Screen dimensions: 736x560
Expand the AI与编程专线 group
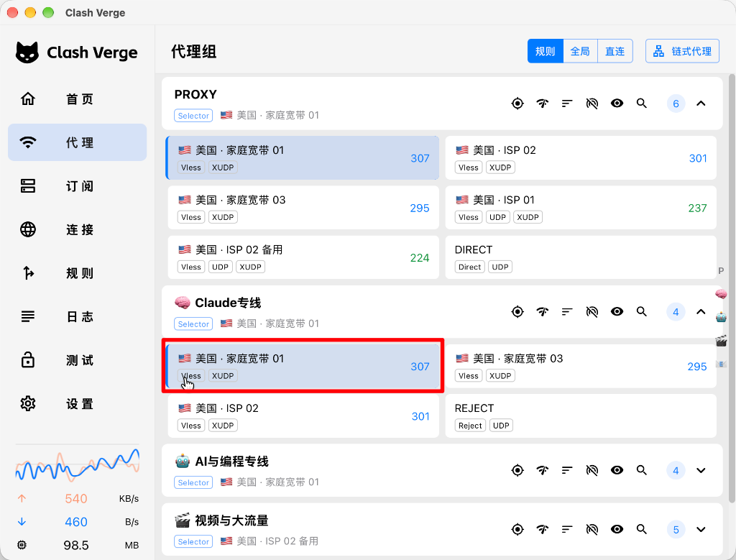(x=701, y=470)
